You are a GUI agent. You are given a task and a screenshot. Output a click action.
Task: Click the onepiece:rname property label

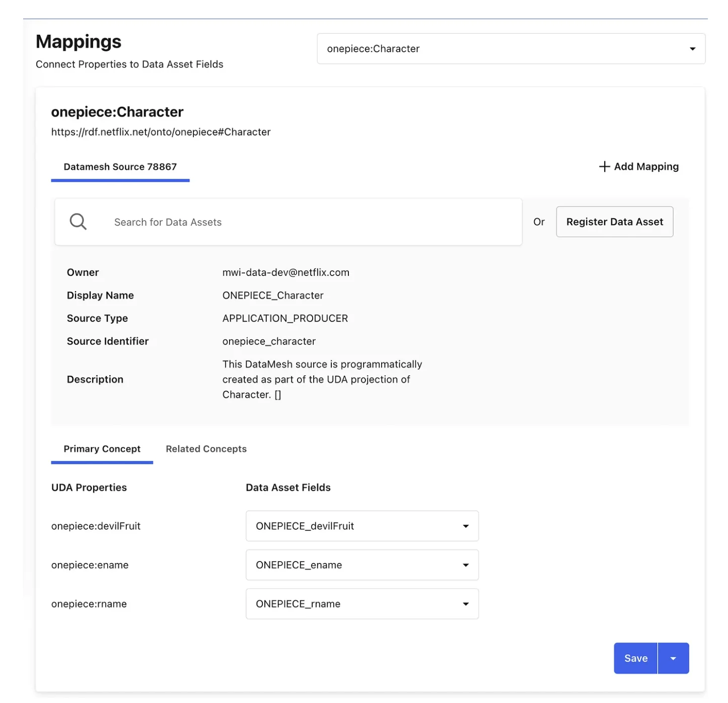89,604
